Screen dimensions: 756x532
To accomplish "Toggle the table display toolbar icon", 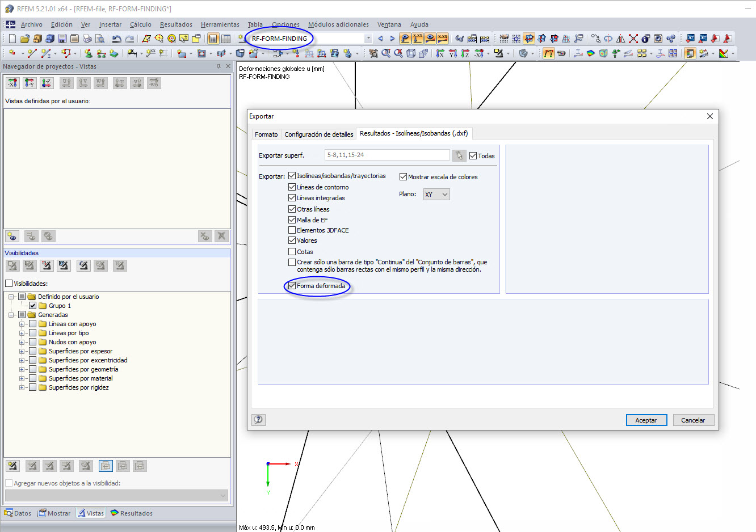I will point(225,39).
